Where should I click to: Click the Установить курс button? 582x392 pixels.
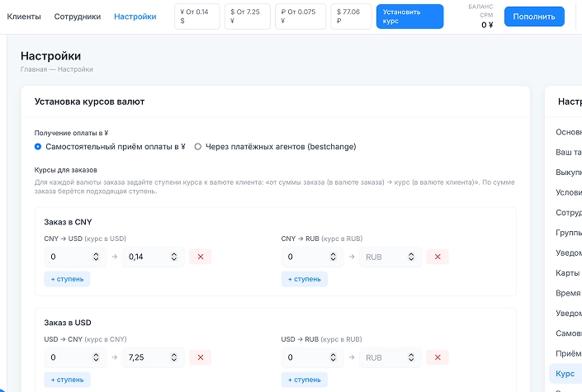click(409, 17)
